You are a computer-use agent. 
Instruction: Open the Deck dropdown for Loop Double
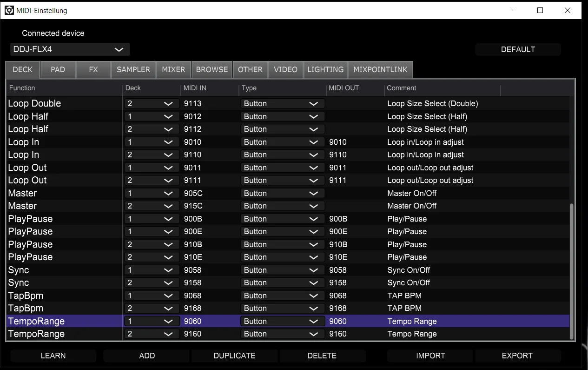pyautogui.click(x=151, y=103)
